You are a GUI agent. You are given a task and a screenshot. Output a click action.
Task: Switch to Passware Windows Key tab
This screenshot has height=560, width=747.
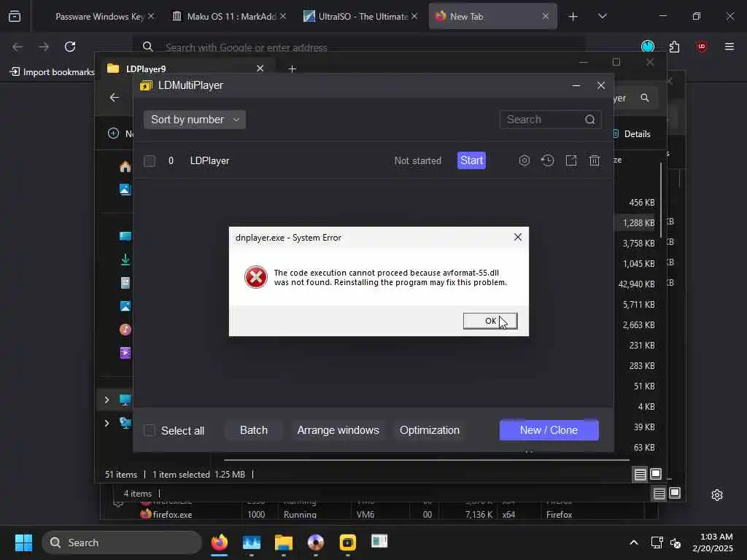coord(99,16)
